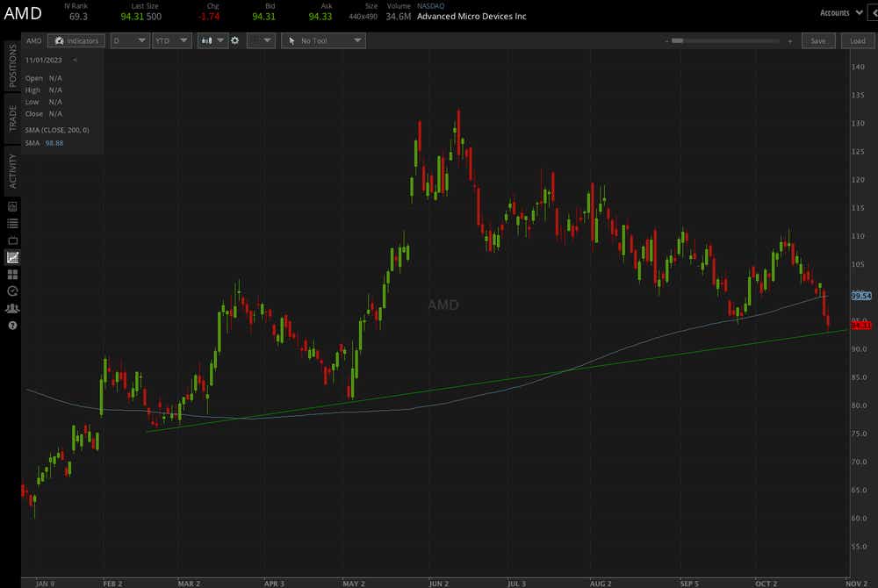Click the Bid price 94.31

click(x=263, y=17)
